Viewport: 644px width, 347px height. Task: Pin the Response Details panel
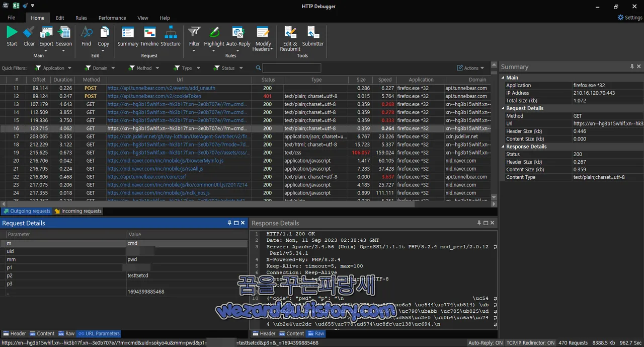(478, 223)
